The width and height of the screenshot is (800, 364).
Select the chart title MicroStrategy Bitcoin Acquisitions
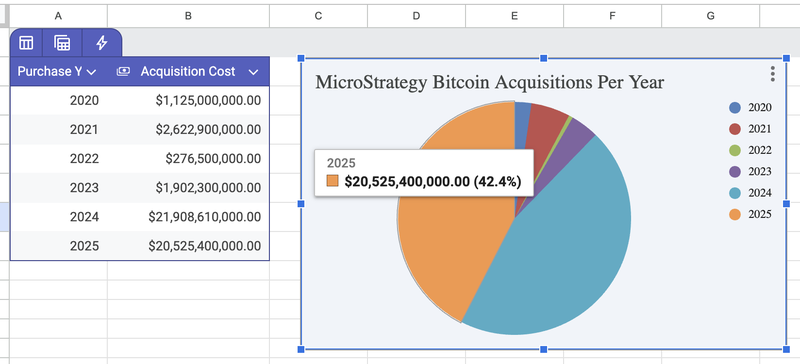(x=490, y=82)
